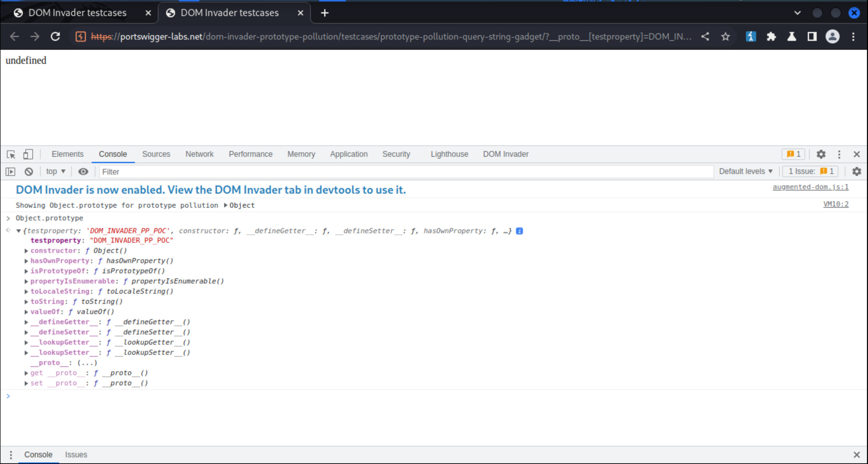Reload the current page

click(55, 36)
